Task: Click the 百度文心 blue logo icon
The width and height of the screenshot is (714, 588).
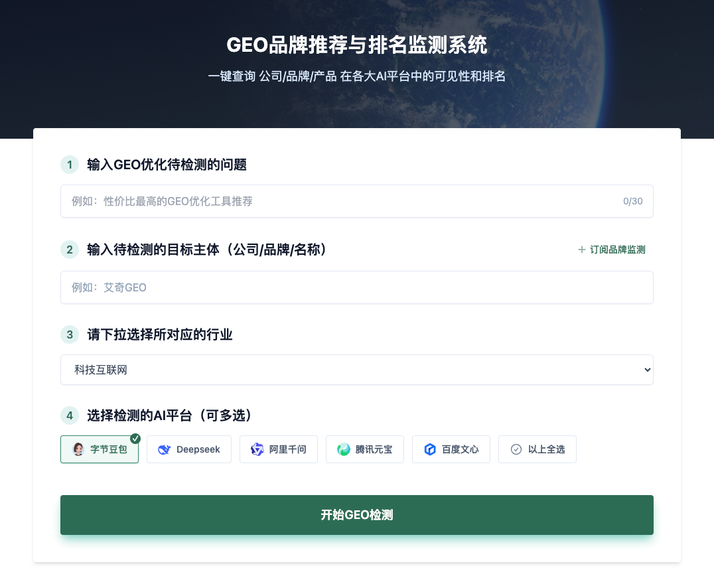Action: tap(430, 449)
